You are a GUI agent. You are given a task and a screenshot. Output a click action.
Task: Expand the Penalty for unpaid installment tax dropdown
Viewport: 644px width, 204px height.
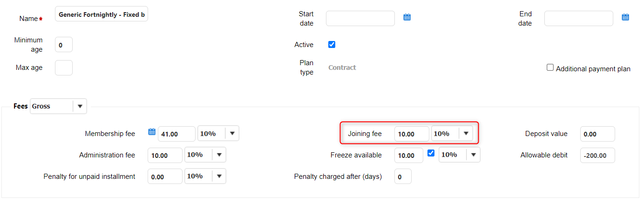click(219, 176)
